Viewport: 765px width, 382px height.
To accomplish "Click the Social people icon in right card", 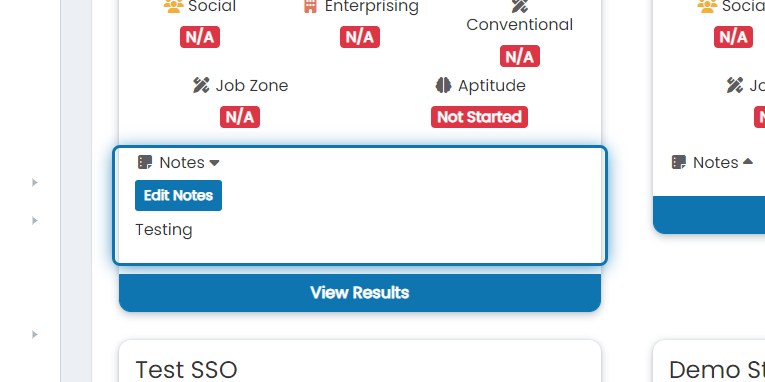I will coord(707,6).
